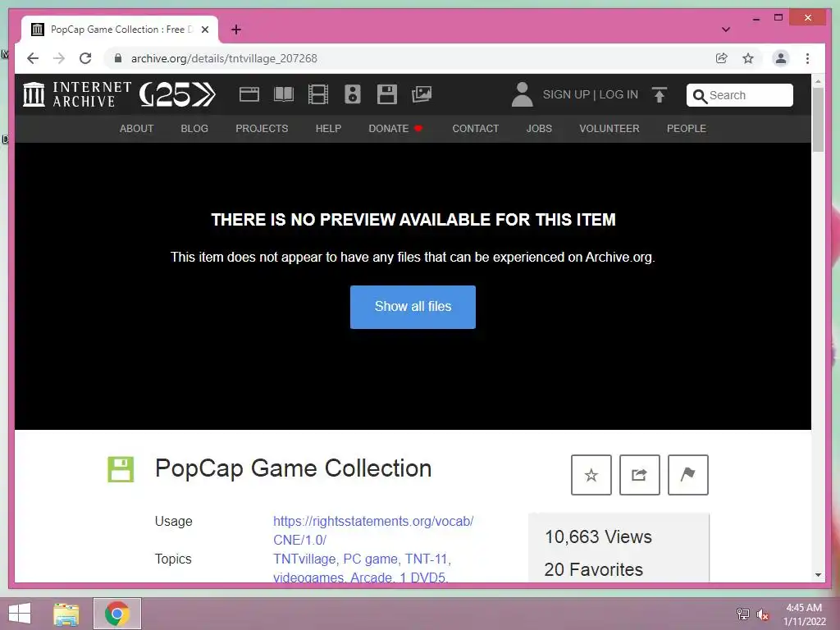This screenshot has height=630, width=840.
Task: Open the Web (Wayback) media icon
Action: pos(249,94)
